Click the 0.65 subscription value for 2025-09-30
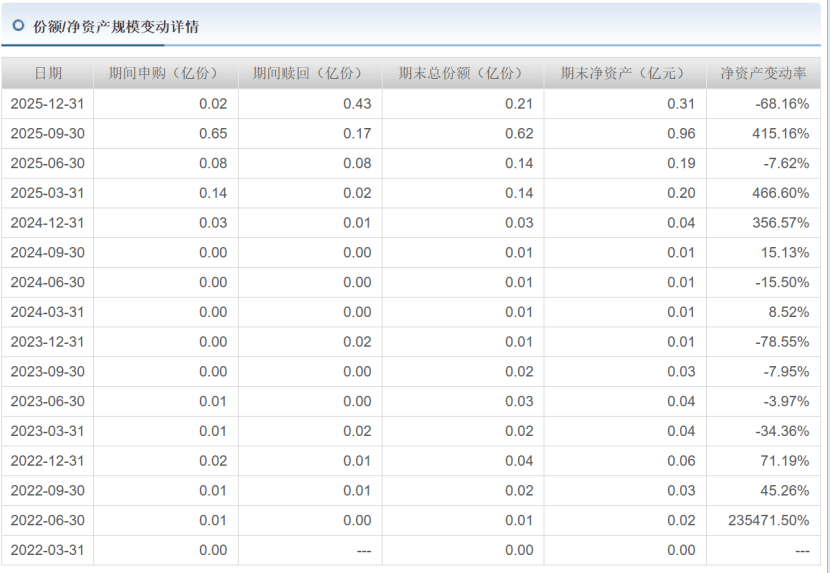Image resolution: width=830 pixels, height=573 pixels. click(213, 134)
